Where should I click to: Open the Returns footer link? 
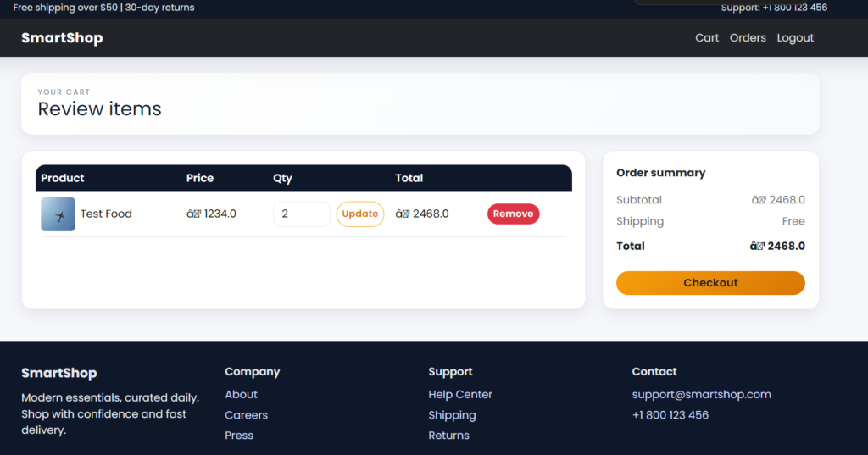[448, 435]
